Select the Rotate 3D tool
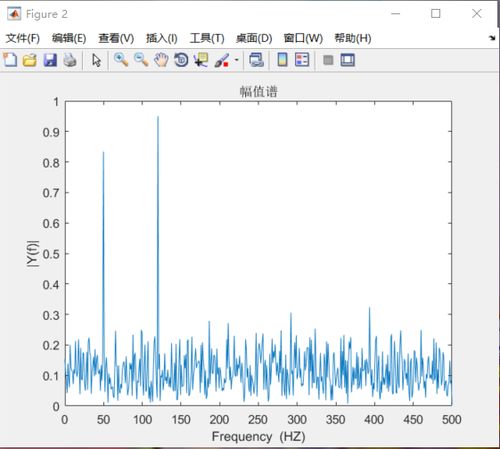Viewport: 500px width, 449px height. click(x=181, y=60)
